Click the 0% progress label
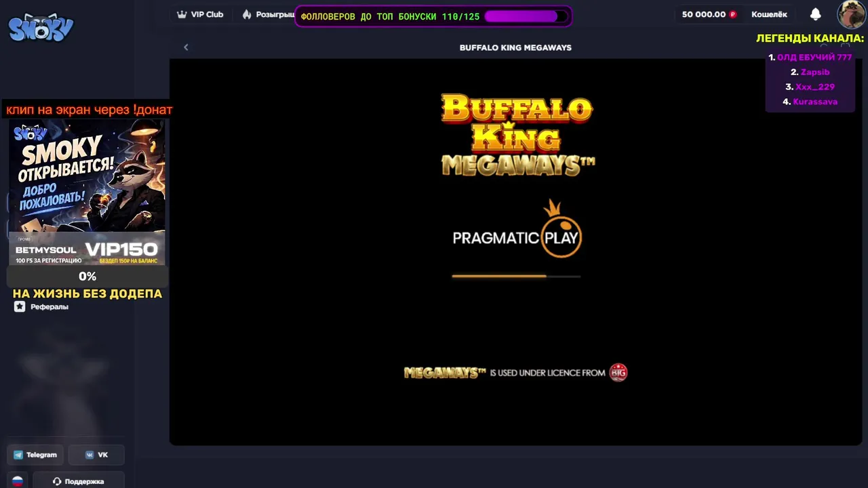The image size is (868, 488). pos(87,277)
